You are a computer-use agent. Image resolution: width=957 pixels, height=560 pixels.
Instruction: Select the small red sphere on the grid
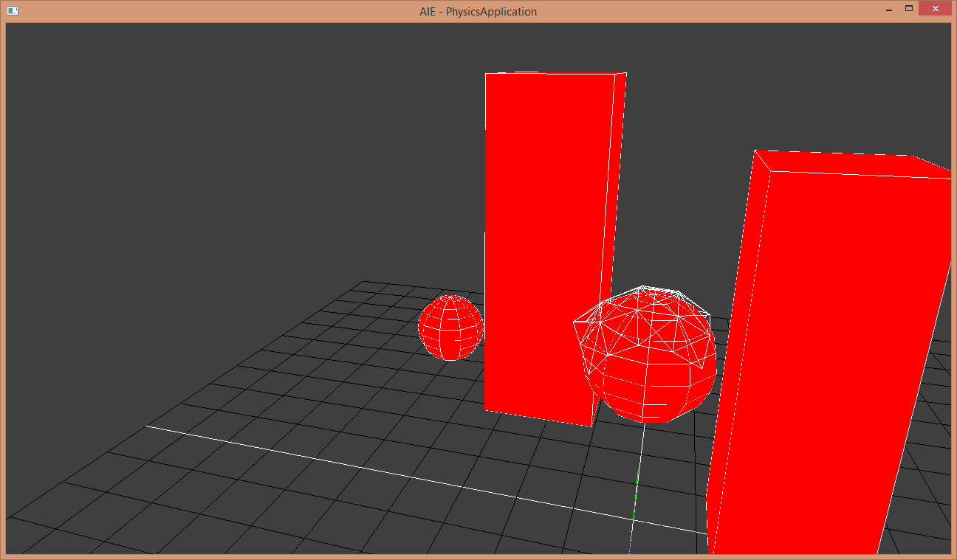click(450, 328)
